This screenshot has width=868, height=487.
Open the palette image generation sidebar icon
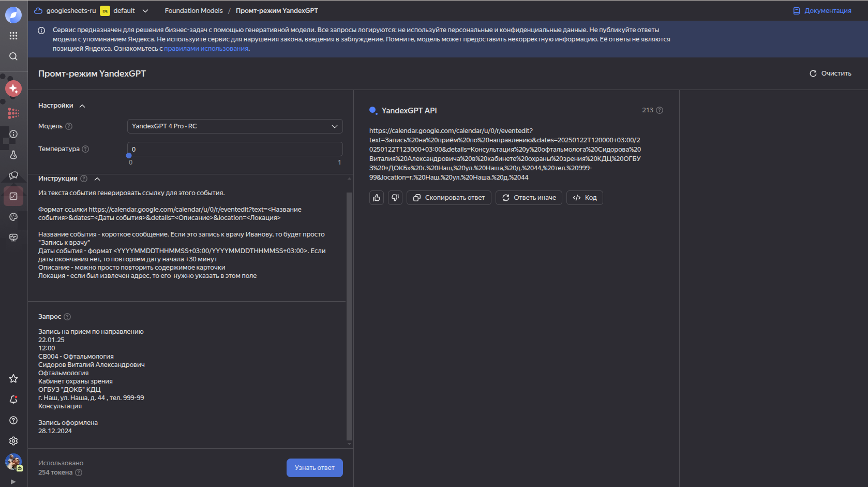point(13,217)
